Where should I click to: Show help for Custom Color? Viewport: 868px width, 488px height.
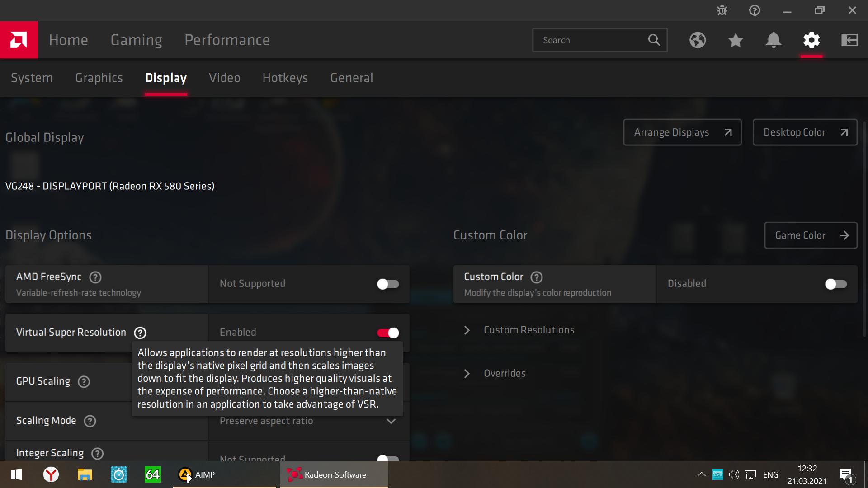[537, 277]
